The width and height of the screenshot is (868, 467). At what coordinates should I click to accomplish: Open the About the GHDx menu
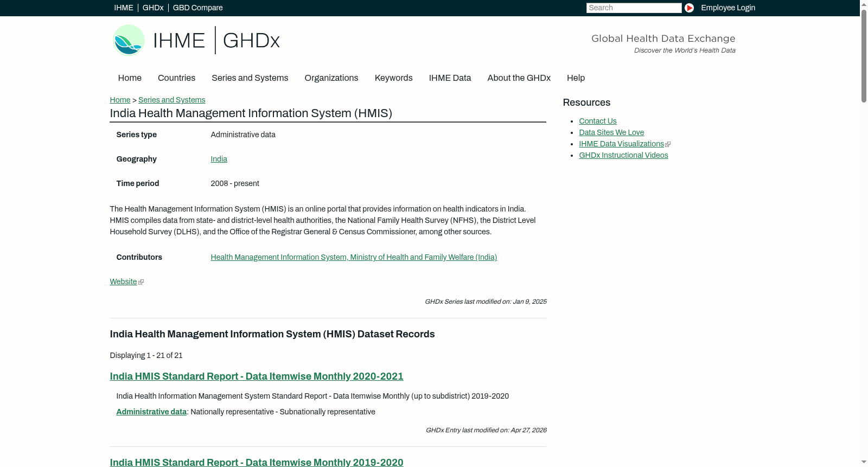click(x=519, y=78)
